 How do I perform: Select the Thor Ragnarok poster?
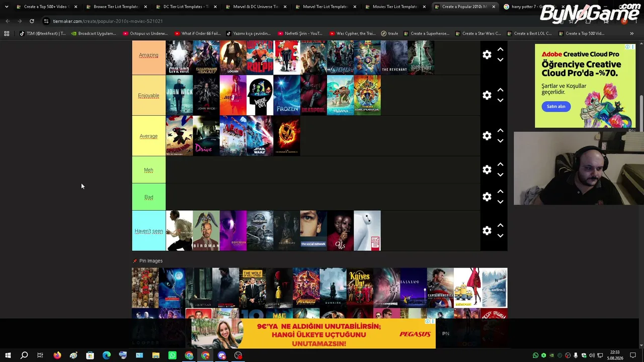[x=367, y=96]
